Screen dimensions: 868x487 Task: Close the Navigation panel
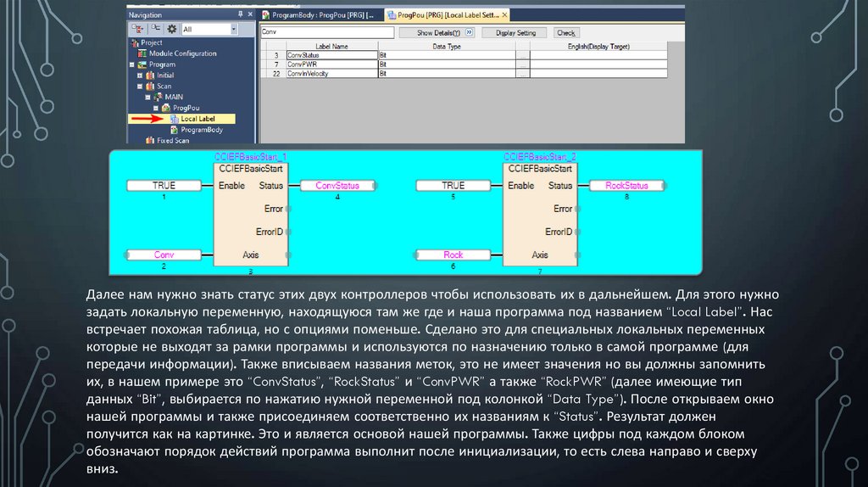pyautogui.click(x=250, y=14)
